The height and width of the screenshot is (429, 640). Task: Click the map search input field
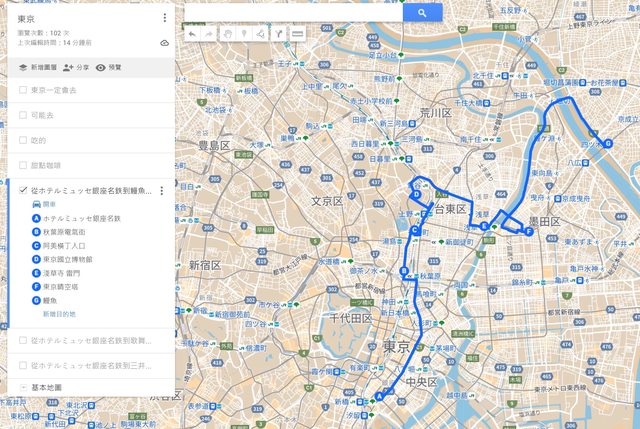[293, 13]
